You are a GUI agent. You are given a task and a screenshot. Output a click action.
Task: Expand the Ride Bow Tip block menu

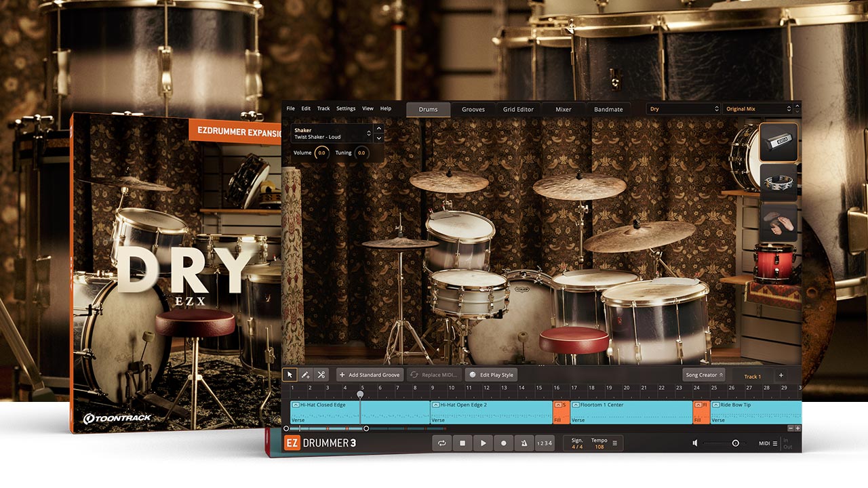(x=715, y=405)
